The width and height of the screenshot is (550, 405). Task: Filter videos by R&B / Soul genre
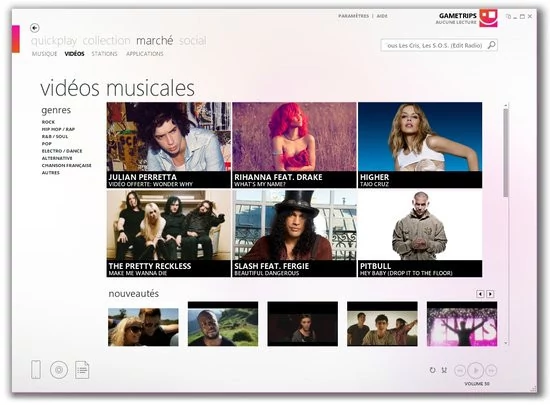(55, 136)
